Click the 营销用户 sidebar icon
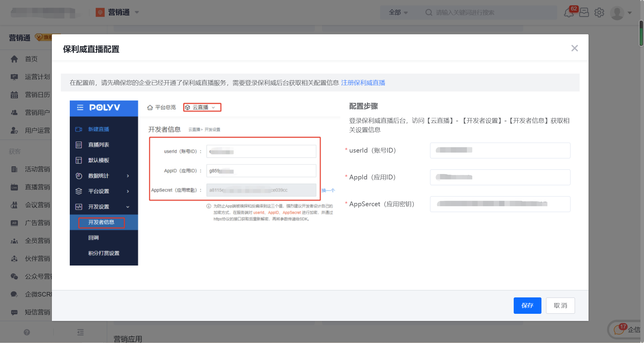The width and height of the screenshot is (644, 343). (14, 113)
